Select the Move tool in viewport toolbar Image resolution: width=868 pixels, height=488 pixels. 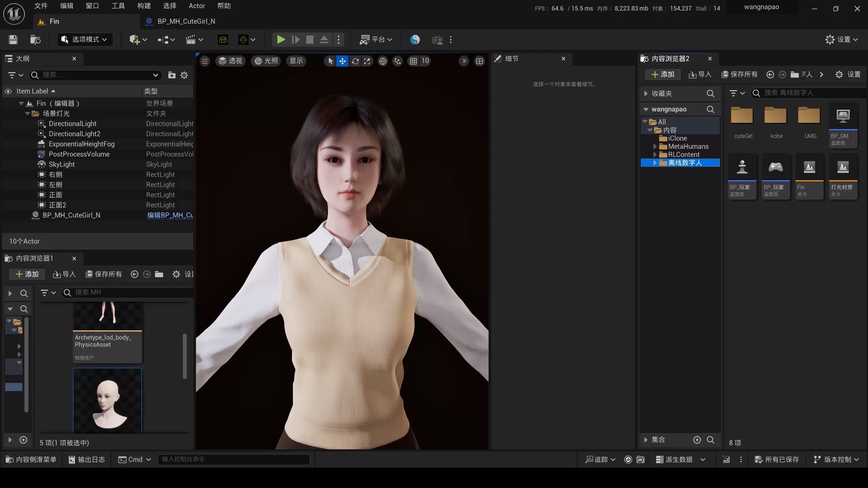pos(342,61)
